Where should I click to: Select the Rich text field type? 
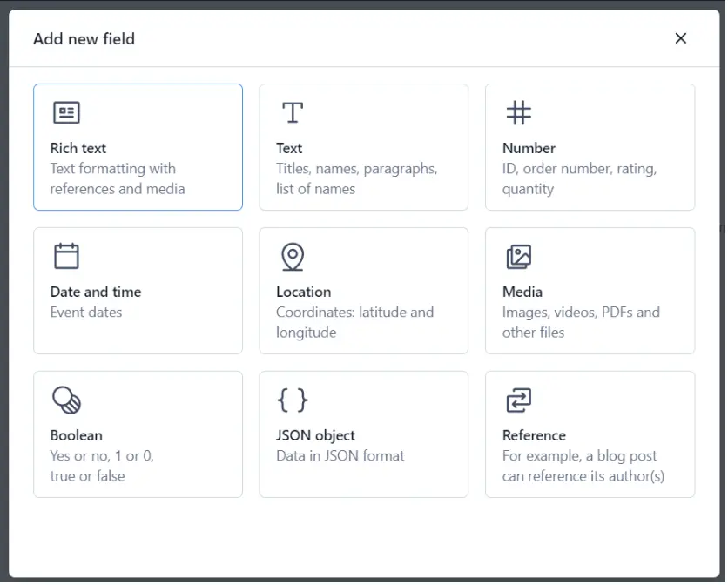(x=138, y=146)
